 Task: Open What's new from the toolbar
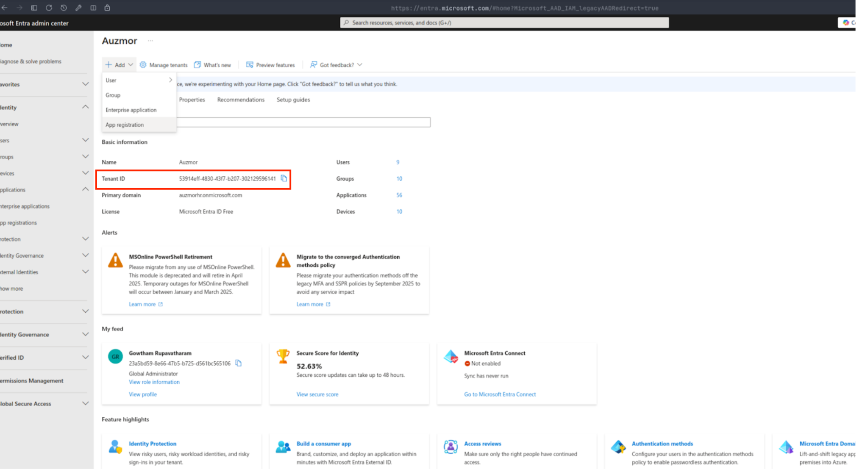click(x=212, y=65)
